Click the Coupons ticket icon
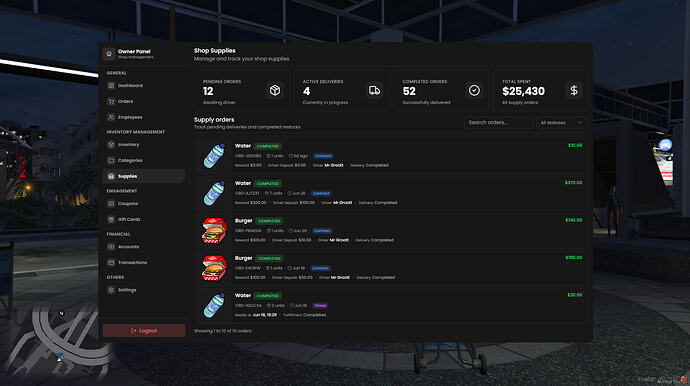This screenshot has width=690, height=386. tap(111, 203)
